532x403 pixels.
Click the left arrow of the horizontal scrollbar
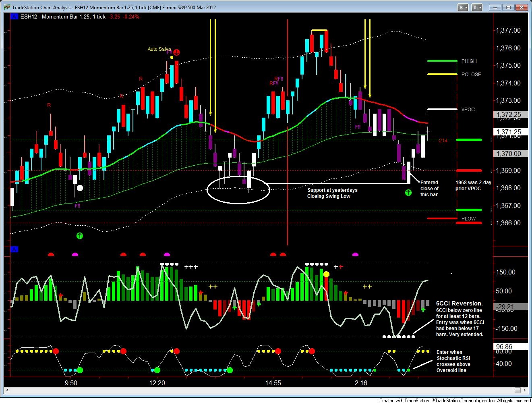click(8, 390)
